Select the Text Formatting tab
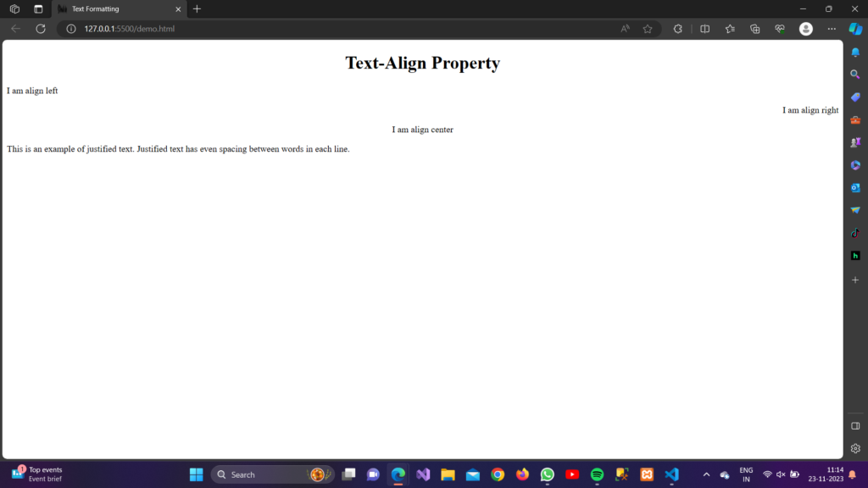 (119, 8)
